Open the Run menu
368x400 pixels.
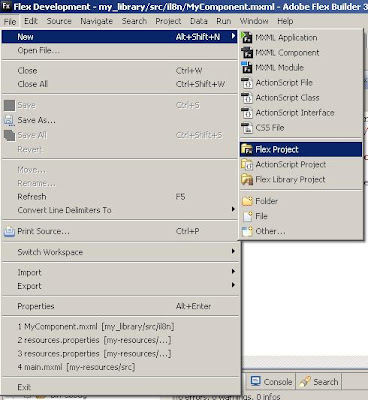point(223,21)
